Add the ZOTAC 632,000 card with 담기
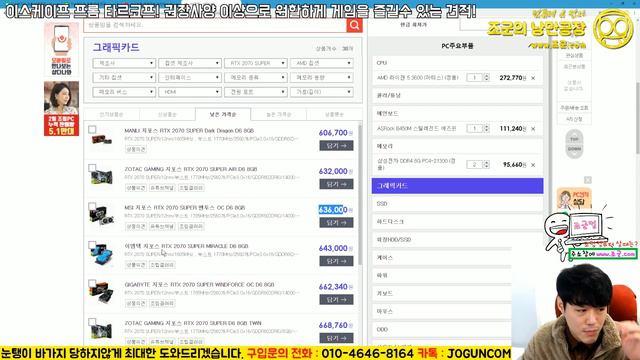 click(336, 184)
